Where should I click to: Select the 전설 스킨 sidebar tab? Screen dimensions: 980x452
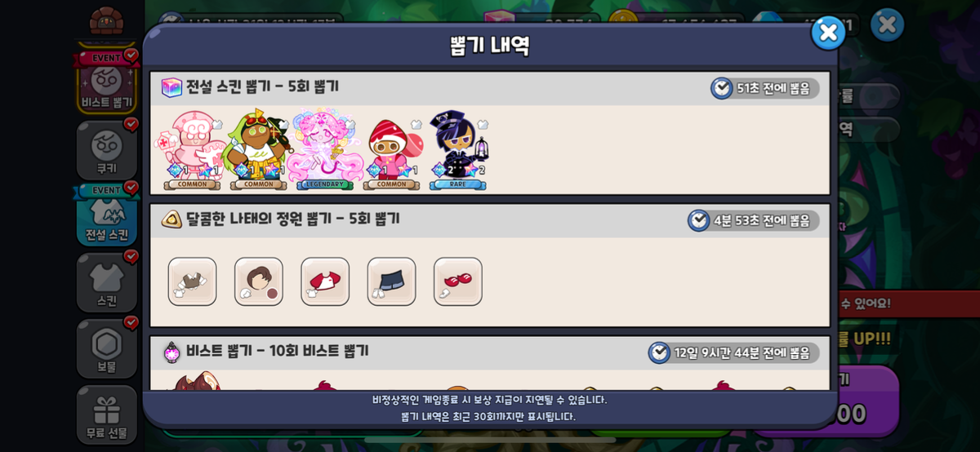coord(107,215)
